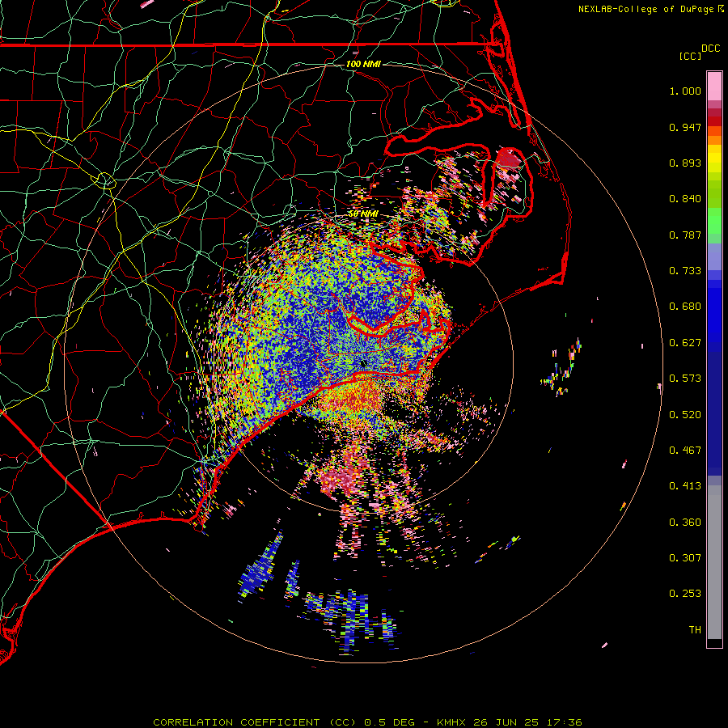Select the 0.893 scale value
This screenshot has width=728, height=728.
point(685,163)
